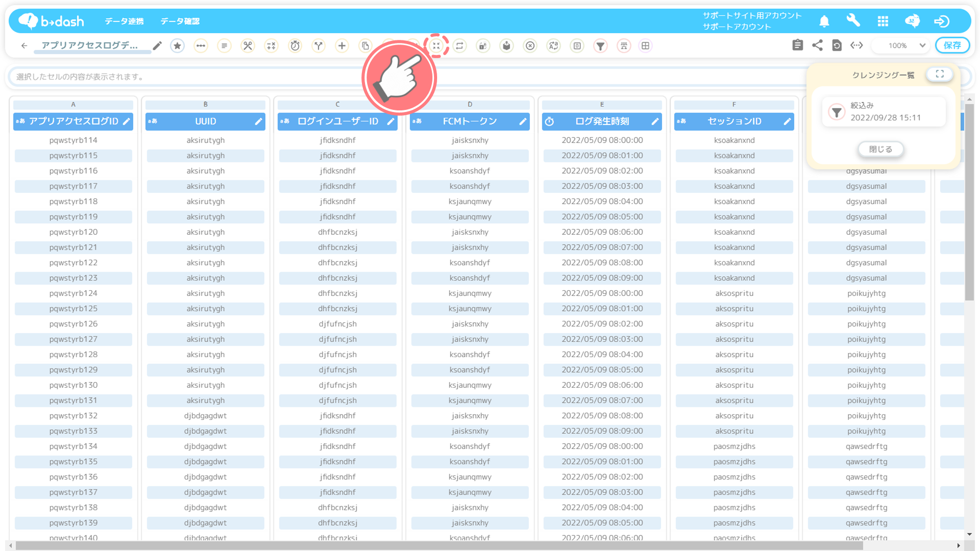The height and width of the screenshot is (551, 980).
Task: Click the boxed zero icon in the toolbar
Action: (x=577, y=46)
